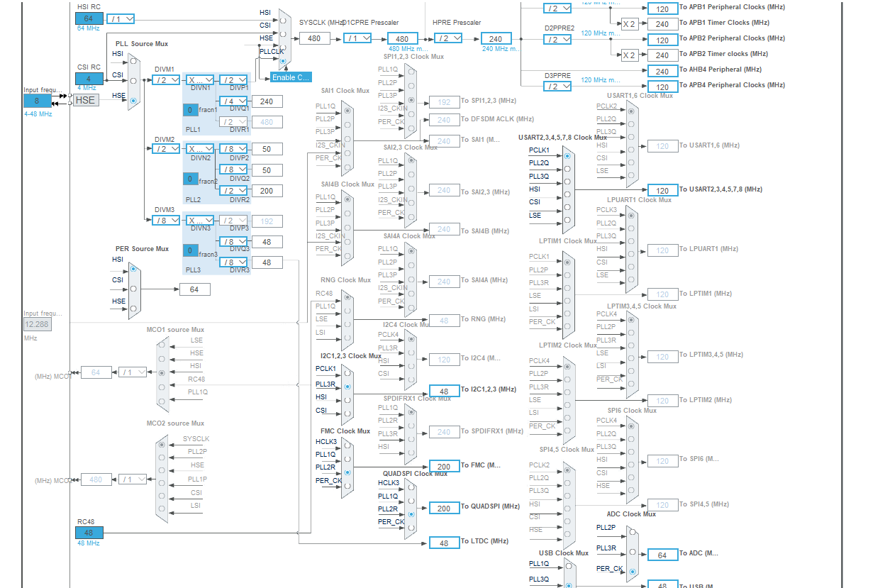Screen dimensions: 885x588
Task: Click the HSE block next to input frequency
Action: tap(84, 100)
